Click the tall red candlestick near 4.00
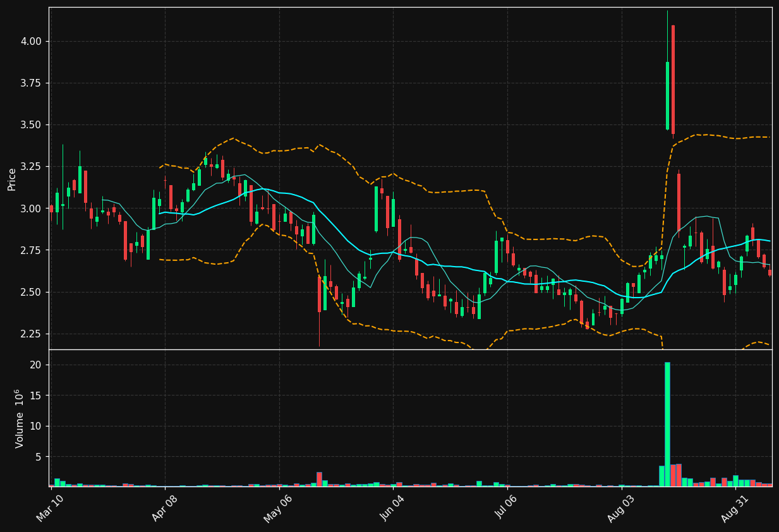This screenshot has width=779, height=532. (673, 80)
